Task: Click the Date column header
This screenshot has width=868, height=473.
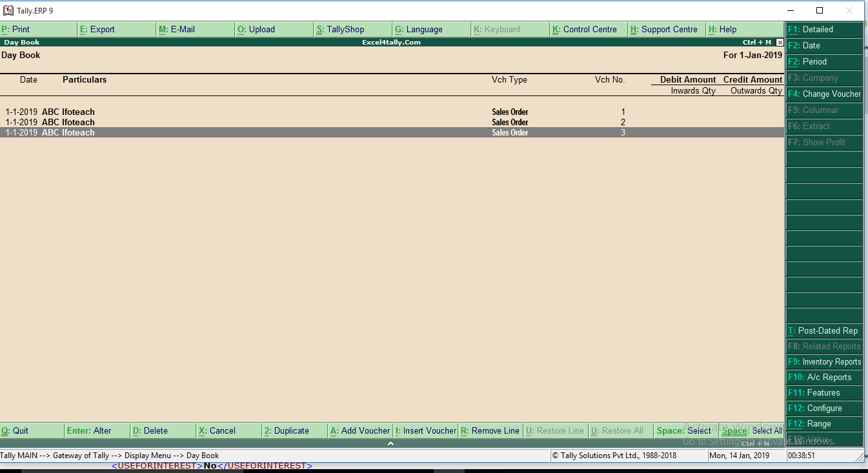Action: tap(28, 80)
